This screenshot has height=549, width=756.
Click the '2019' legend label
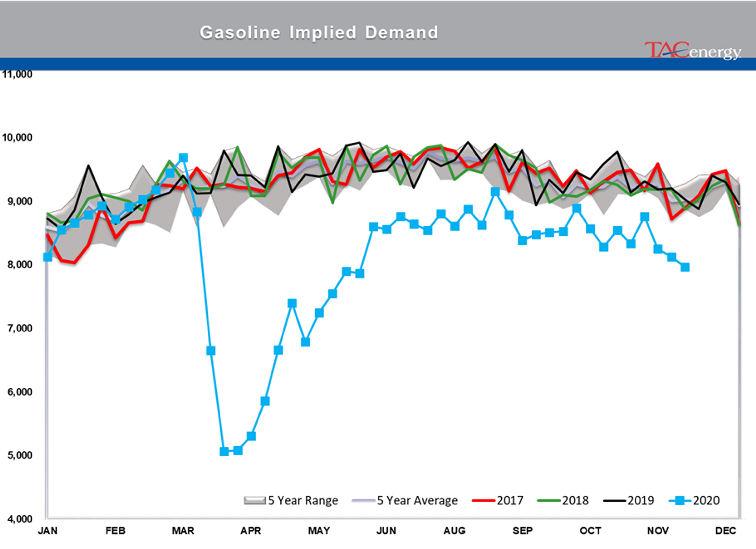(641, 500)
